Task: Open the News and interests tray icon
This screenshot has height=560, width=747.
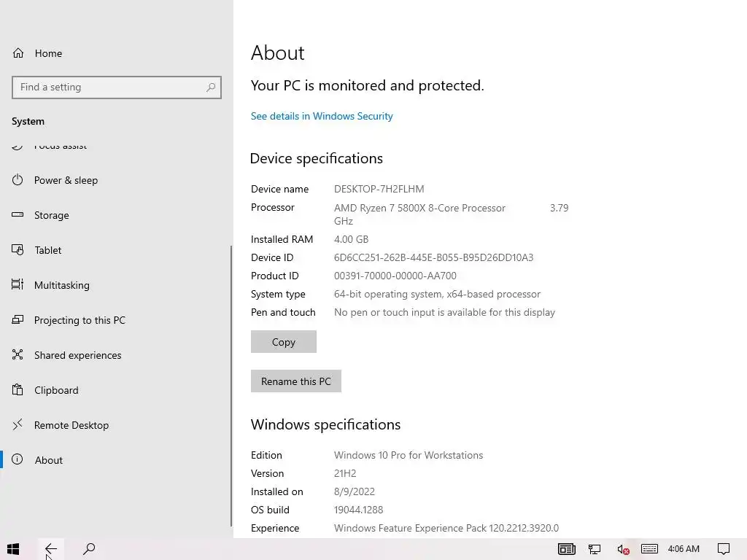Action: pyautogui.click(x=567, y=549)
